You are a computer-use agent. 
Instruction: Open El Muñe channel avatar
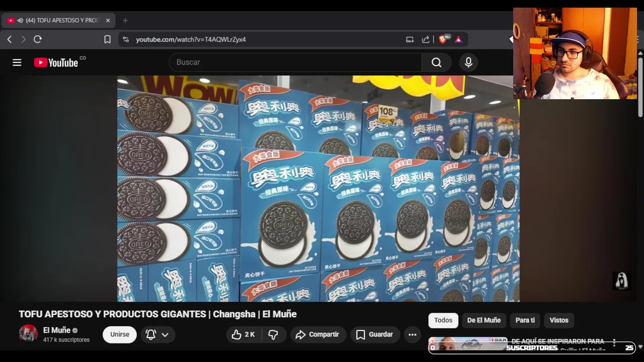coord(28,334)
